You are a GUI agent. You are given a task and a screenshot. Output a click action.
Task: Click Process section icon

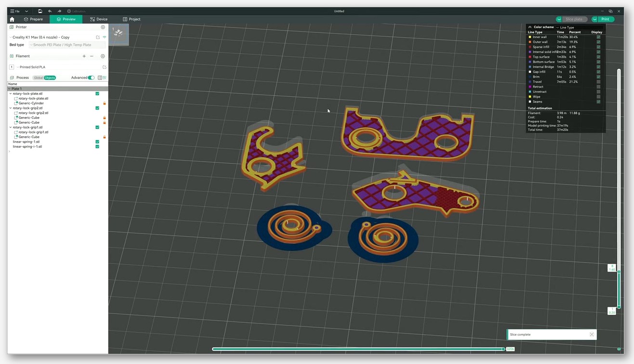[12, 78]
